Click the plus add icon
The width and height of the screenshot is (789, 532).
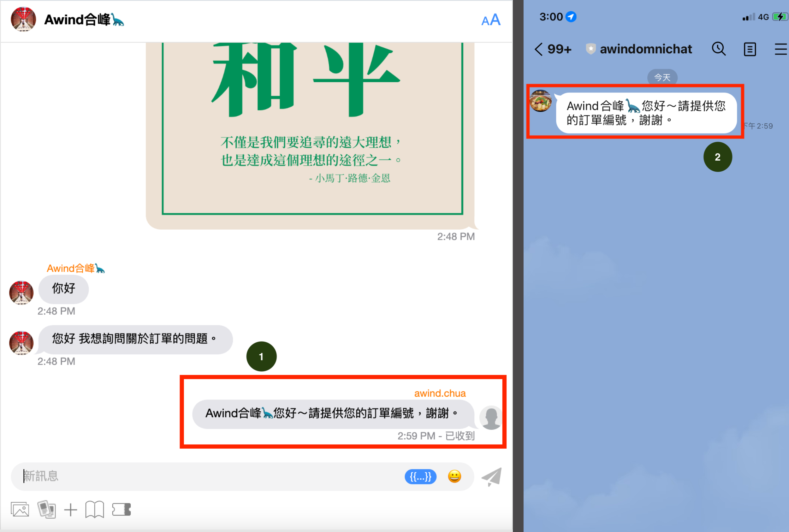[x=71, y=510]
